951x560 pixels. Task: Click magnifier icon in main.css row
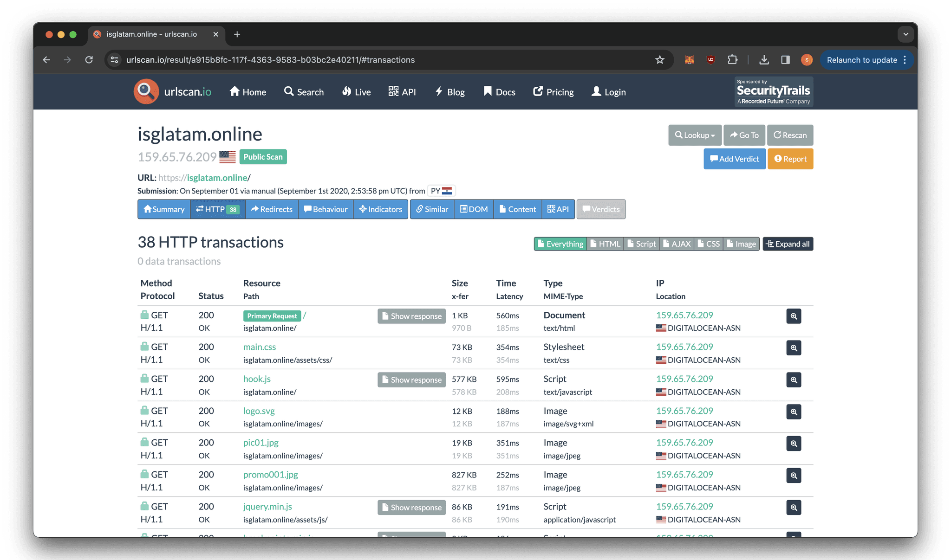tap(794, 348)
